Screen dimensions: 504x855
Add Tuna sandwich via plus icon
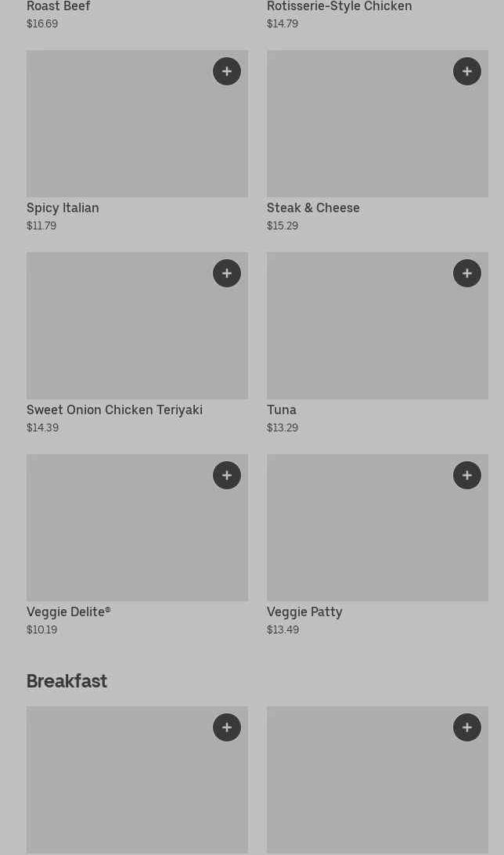[467, 273]
